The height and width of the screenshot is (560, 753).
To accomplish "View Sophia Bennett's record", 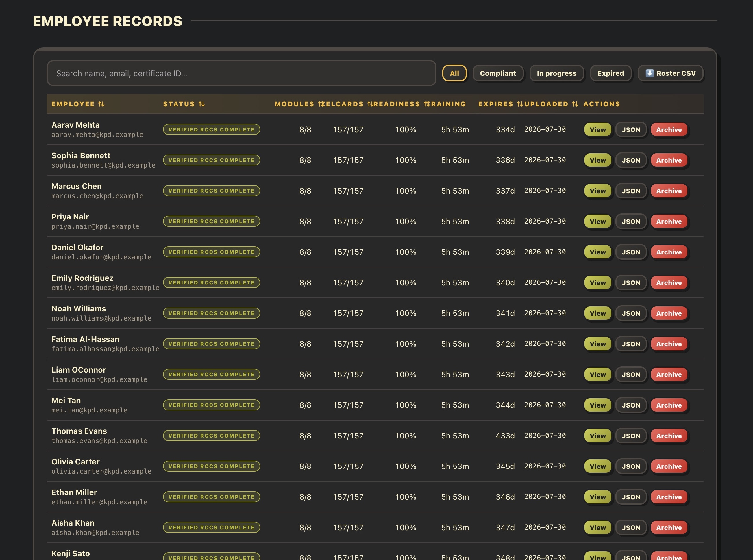I will (598, 160).
